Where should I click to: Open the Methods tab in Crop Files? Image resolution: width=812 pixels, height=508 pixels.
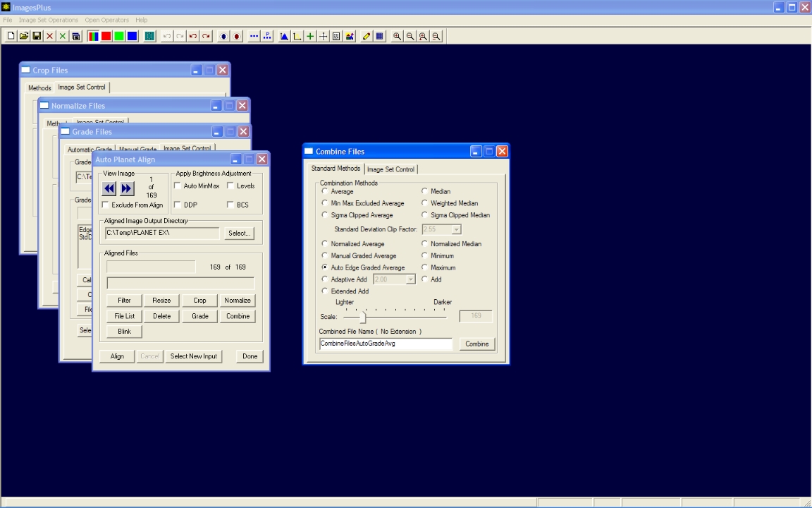[x=40, y=88]
